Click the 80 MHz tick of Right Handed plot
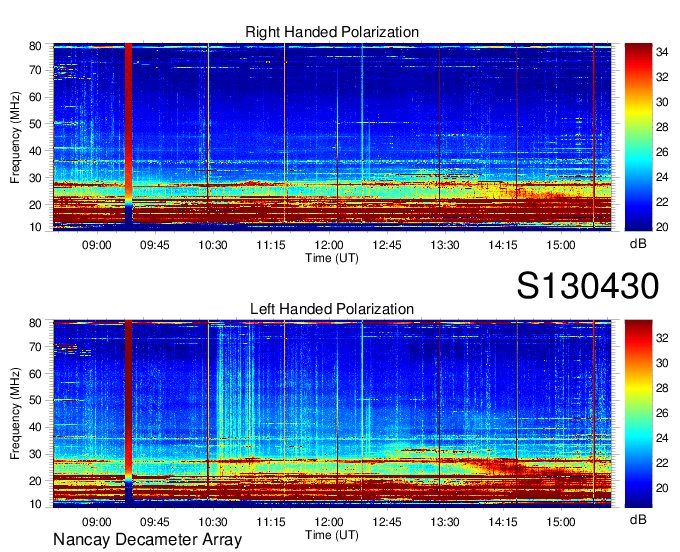 pos(35,46)
